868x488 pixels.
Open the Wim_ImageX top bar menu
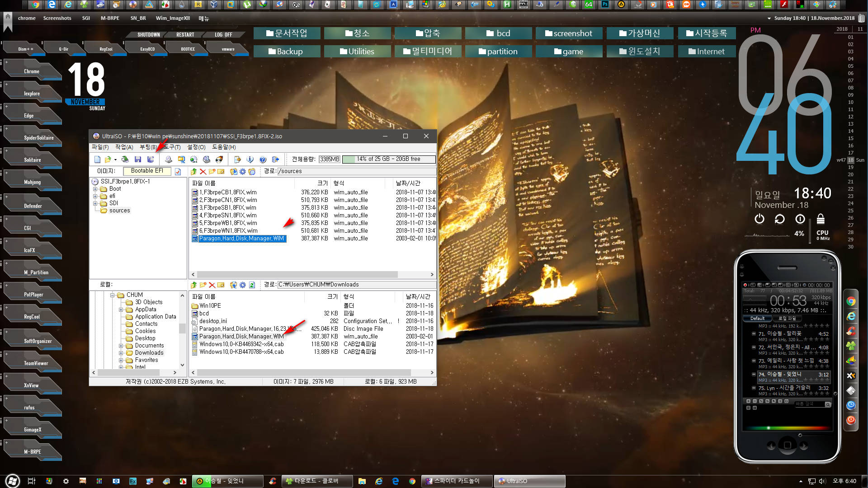173,19
